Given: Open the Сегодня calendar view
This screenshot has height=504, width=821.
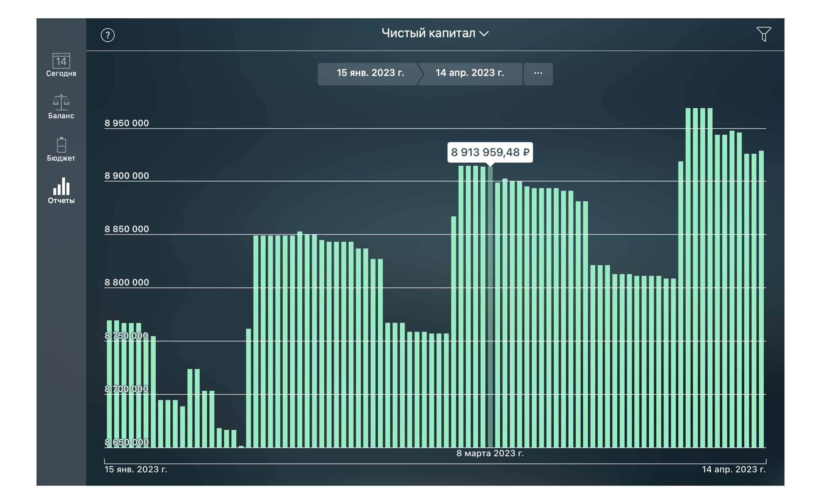Looking at the screenshot, I should [61, 65].
